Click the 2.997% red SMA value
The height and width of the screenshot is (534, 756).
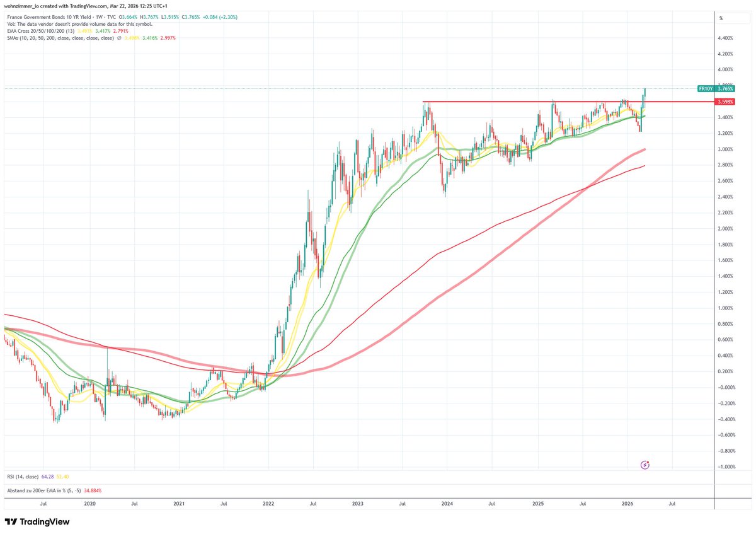167,38
